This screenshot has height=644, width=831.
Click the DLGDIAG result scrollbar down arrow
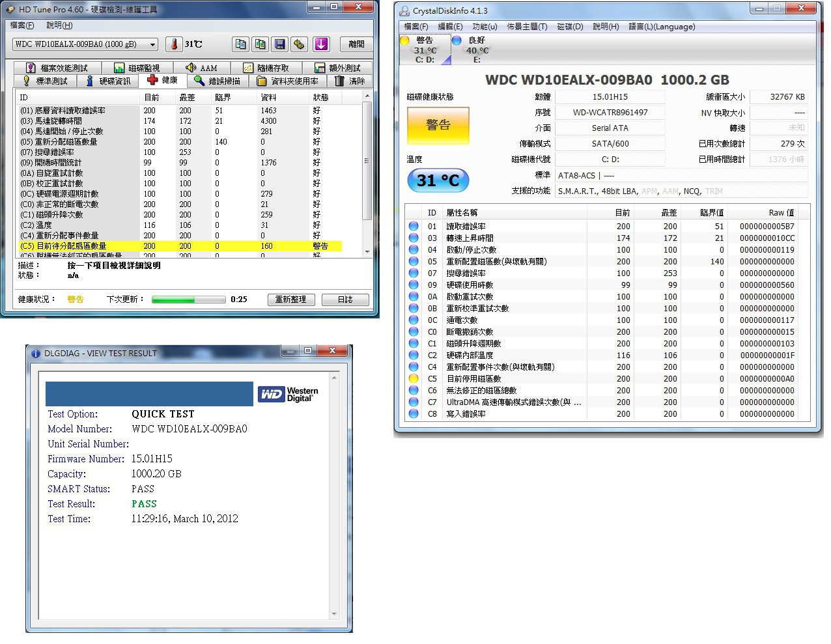coord(334,614)
